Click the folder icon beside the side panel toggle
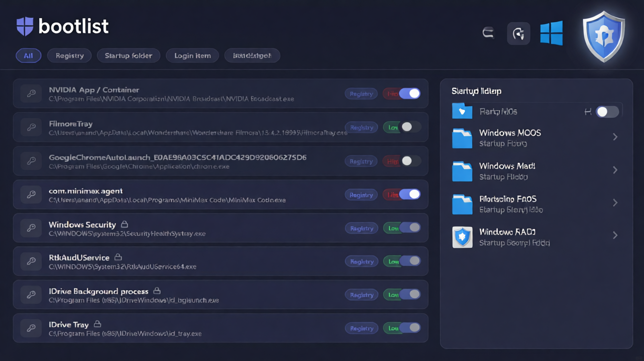644x361 pixels. 462,111
